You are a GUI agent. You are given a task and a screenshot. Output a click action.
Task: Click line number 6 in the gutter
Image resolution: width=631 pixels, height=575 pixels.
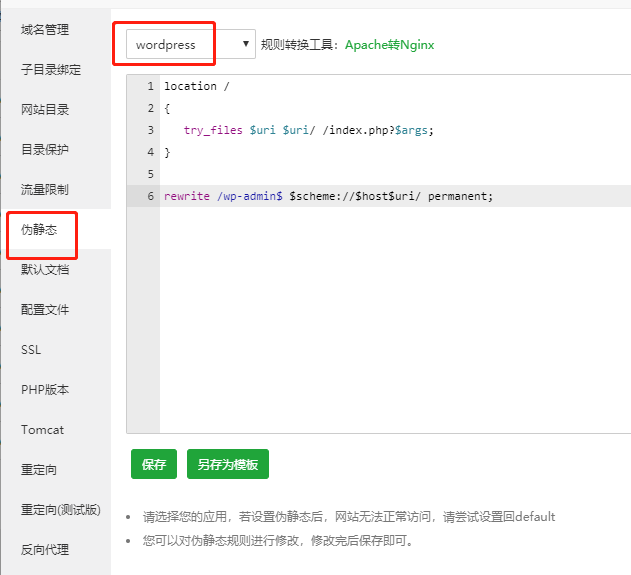click(x=151, y=196)
